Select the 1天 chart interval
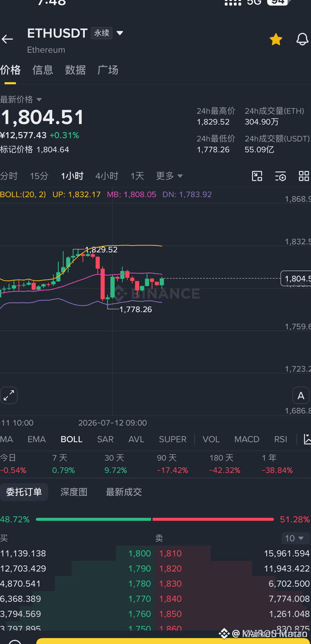Viewport: 311px width, 644px height. click(137, 176)
